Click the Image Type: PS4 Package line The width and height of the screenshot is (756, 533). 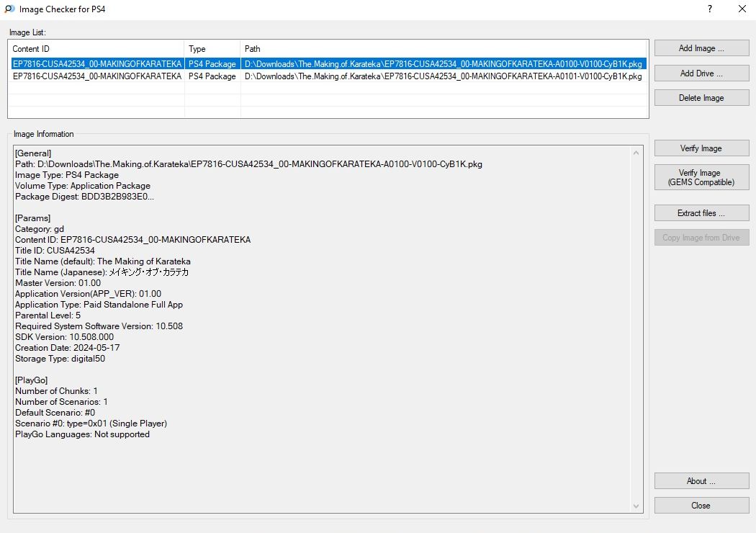click(x=67, y=174)
